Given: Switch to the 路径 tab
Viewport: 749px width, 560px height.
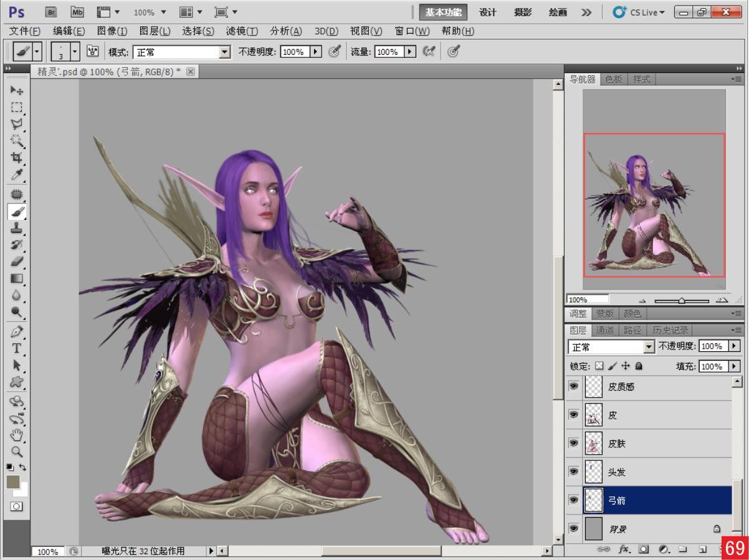Looking at the screenshot, I should pyautogui.click(x=632, y=330).
